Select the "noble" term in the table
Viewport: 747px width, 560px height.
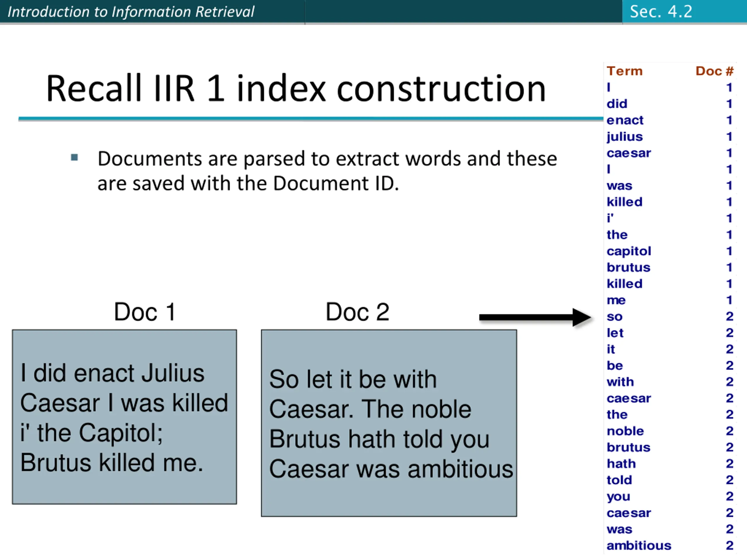click(625, 431)
